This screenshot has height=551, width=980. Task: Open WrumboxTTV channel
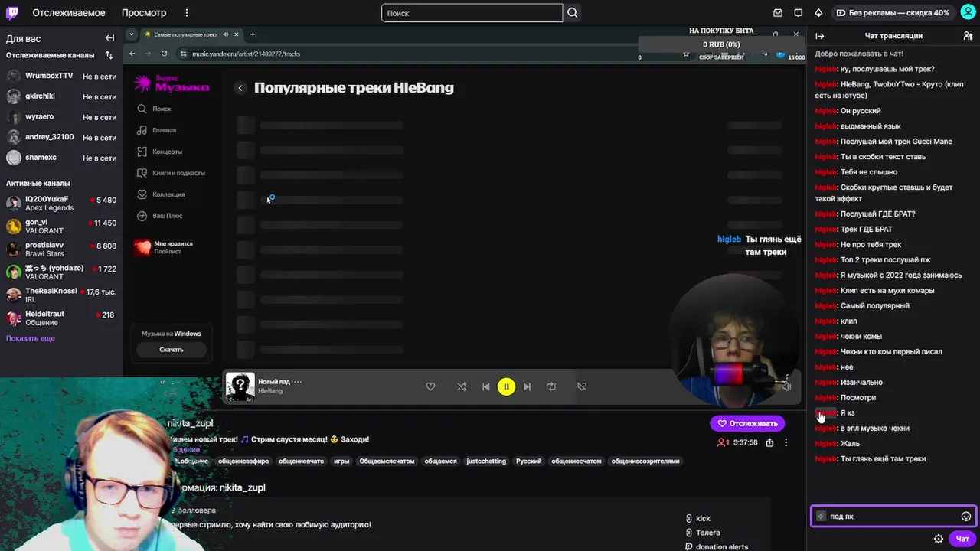pyautogui.click(x=61, y=76)
